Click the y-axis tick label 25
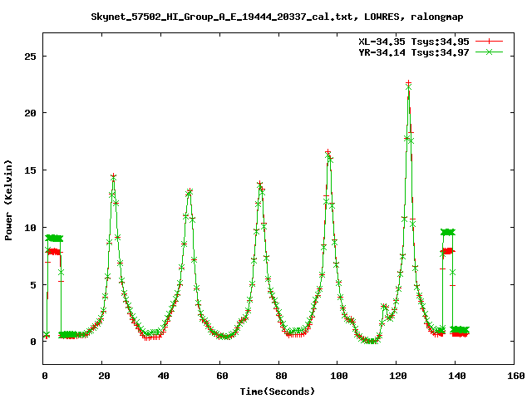 pos(30,57)
